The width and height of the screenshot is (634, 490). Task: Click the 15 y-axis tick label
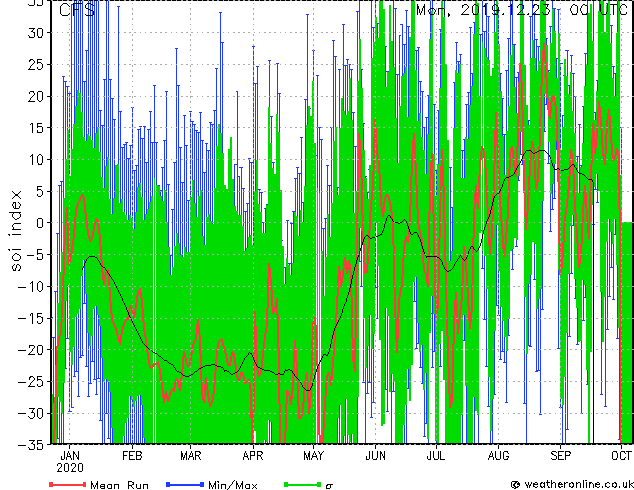38,128
